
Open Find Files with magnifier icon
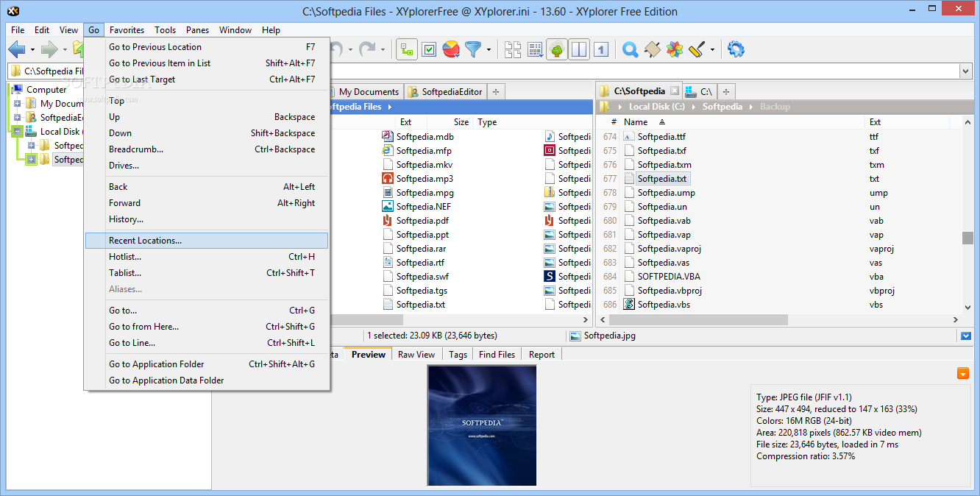pyautogui.click(x=630, y=49)
